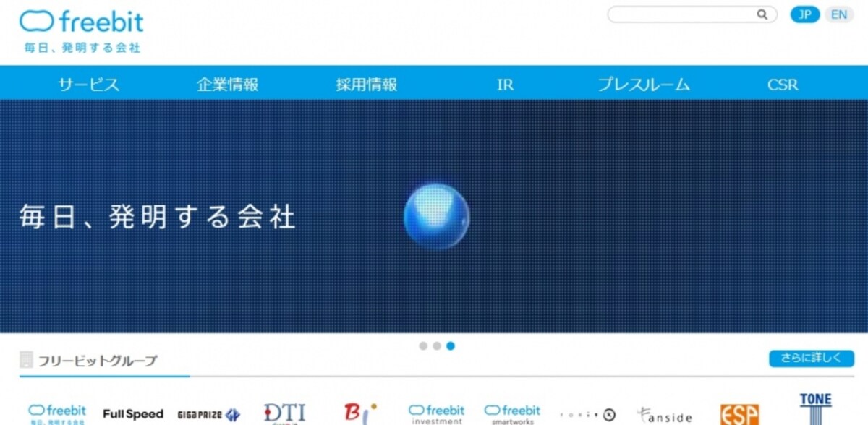
Task: Open the freebit smartworks logo
Action: point(512,414)
